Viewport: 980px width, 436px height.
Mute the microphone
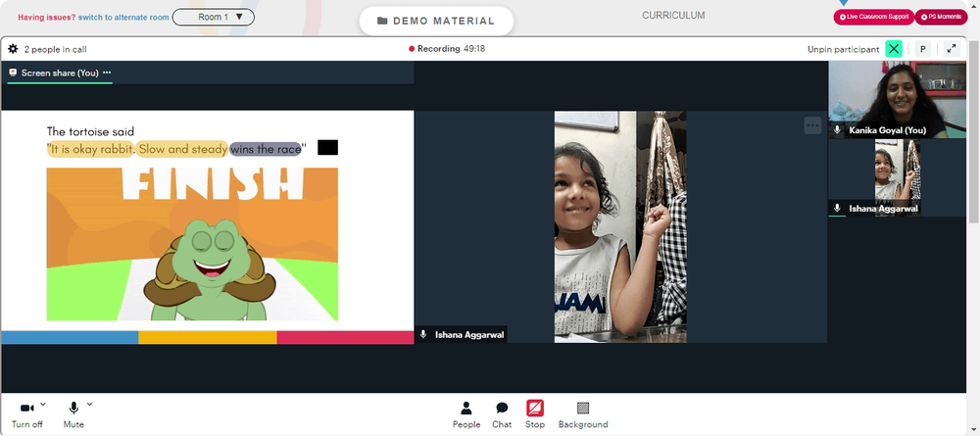click(73, 408)
